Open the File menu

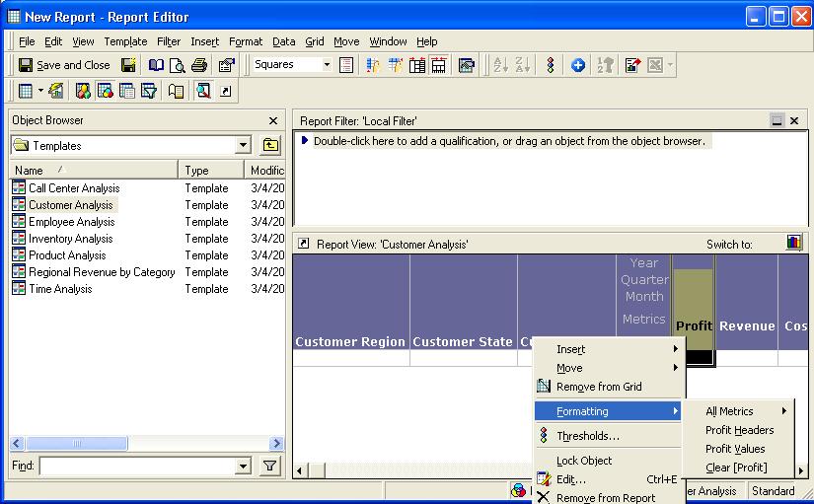[x=27, y=41]
